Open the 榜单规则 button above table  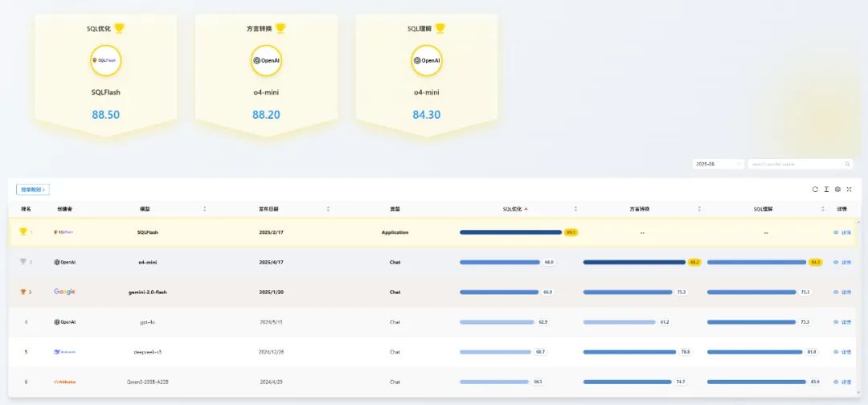coord(33,190)
